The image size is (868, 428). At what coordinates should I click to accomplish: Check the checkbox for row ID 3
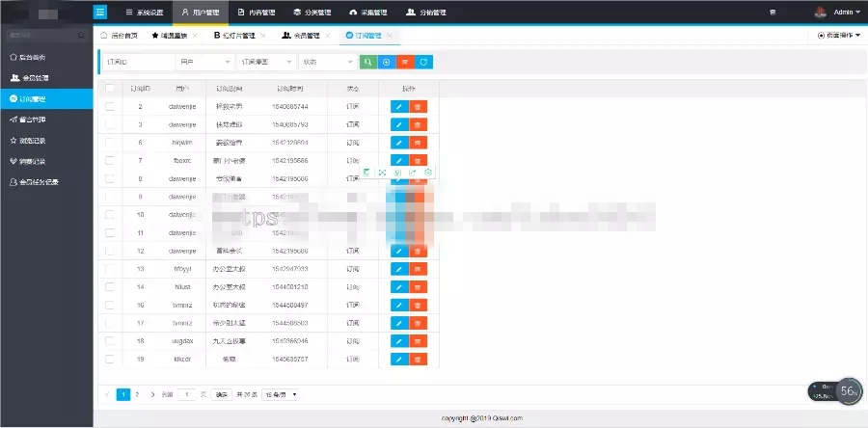tap(110, 125)
